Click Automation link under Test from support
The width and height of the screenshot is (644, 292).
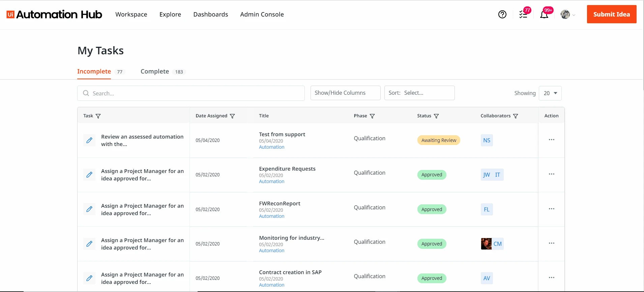pos(272,147)
